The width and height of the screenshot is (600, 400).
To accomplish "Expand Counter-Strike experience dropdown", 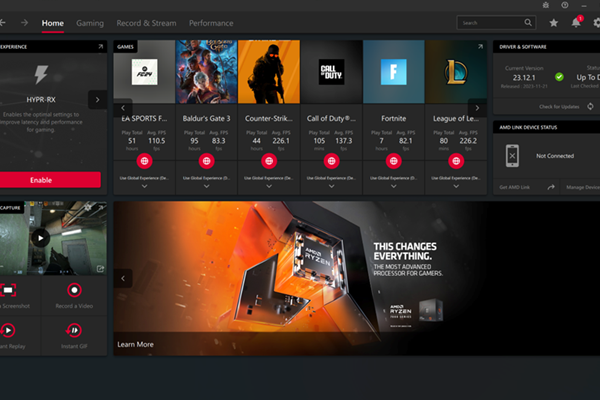I will pyautogui.click(x=269, y=186).
